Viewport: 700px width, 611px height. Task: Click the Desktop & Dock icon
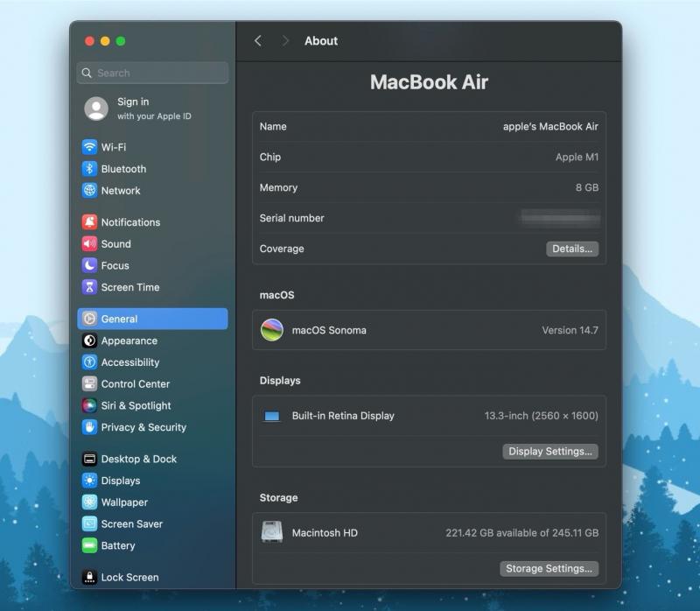coord(90,459)
